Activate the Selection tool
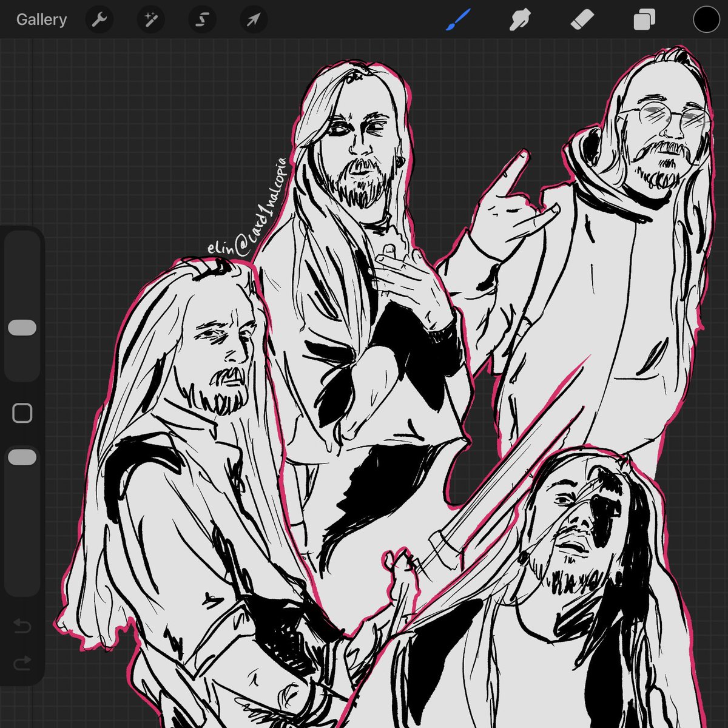728x728 pixels. click(201, 20)
